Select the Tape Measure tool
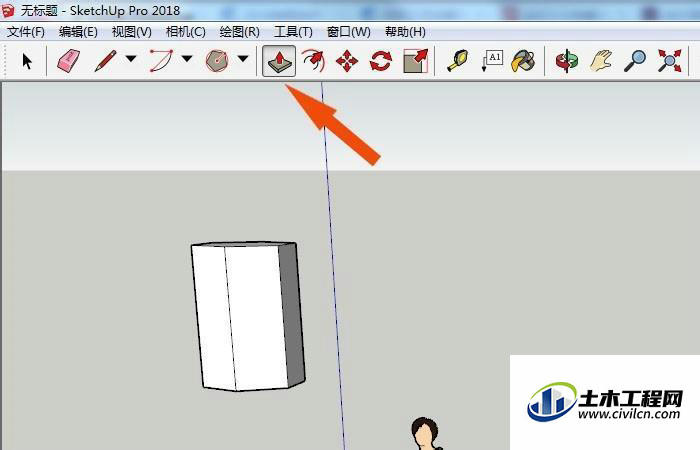Viewport: 700px width, 450px height. [458, 61]
